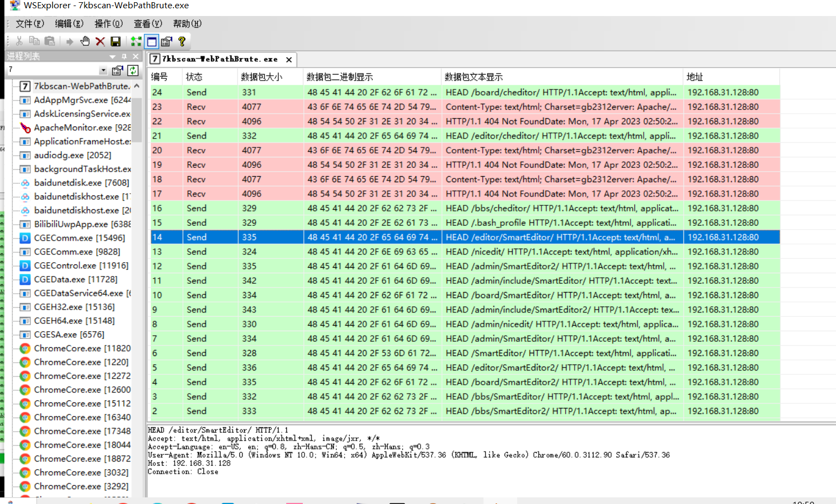Click CGEComm.exe [15496] blue icon

tap(25, 238)
